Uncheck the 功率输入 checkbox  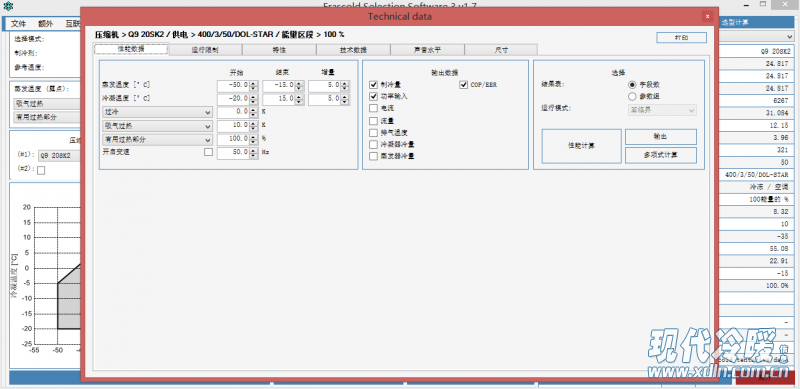click(373, 96)
